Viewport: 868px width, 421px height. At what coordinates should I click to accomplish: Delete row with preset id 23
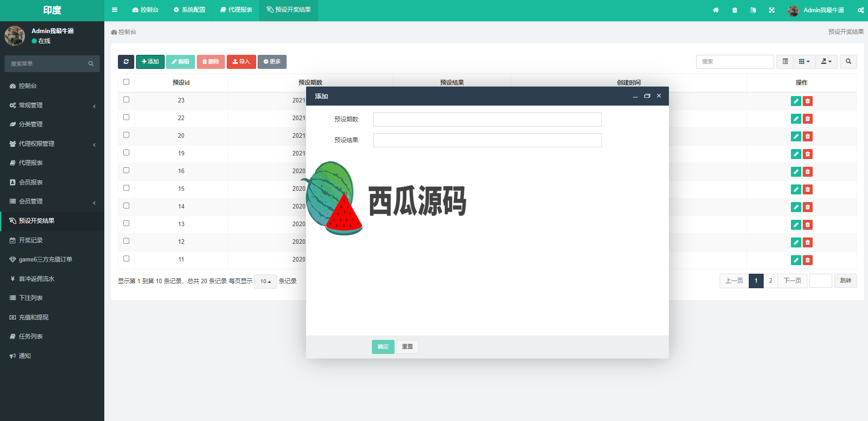[x=808, y=101]
